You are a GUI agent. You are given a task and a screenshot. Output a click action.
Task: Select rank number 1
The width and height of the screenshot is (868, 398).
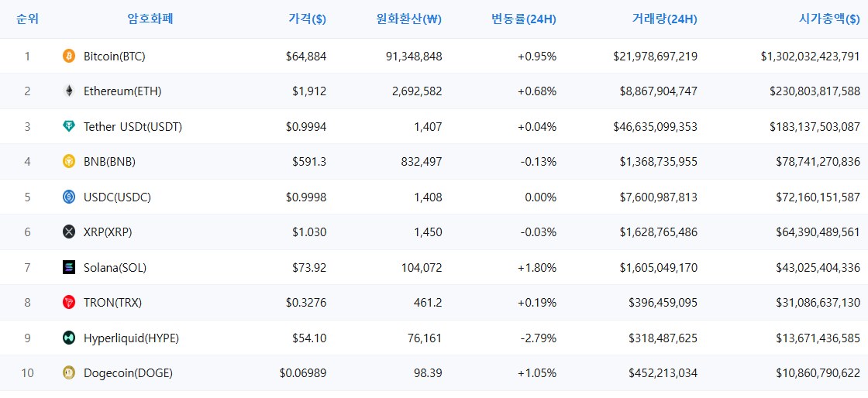coord(28,56)
